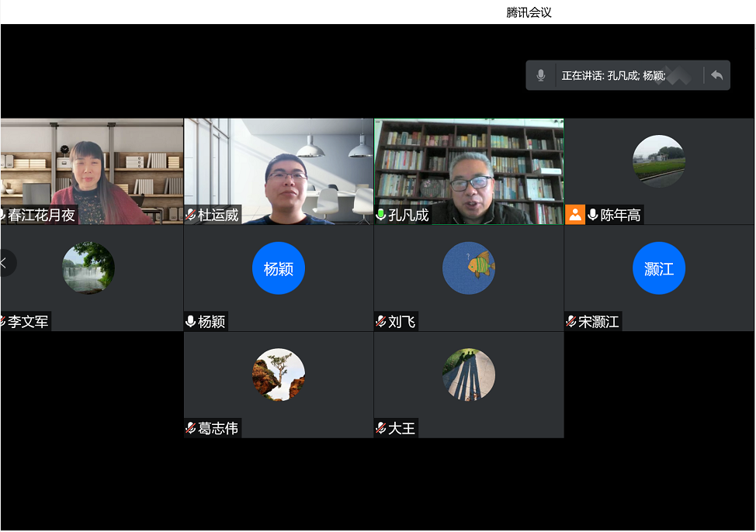The width and height of the screenshot is (756, 532).
Task: Click the fish avatar above 刘飞
Action: pyautogui.click(x=469, y=268)
